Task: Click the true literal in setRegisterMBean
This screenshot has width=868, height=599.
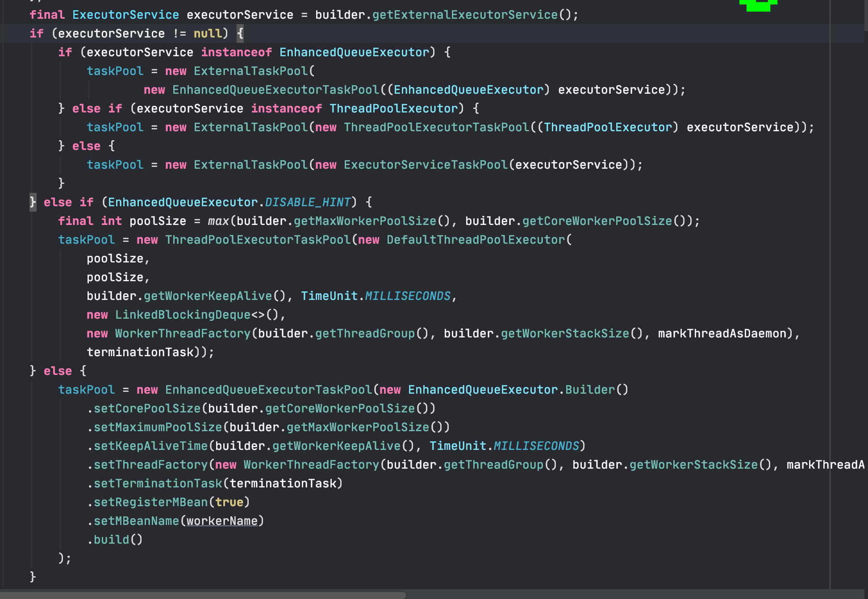Action: click(229, 502)
